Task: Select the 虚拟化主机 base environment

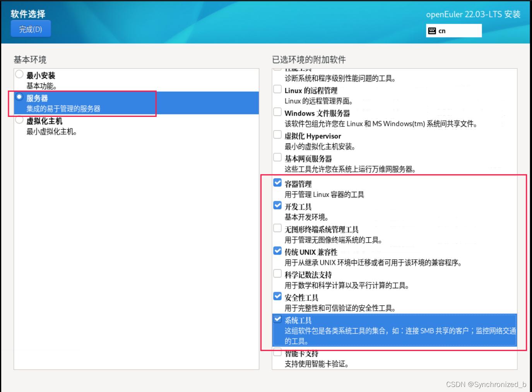Action: pos(19,120)
